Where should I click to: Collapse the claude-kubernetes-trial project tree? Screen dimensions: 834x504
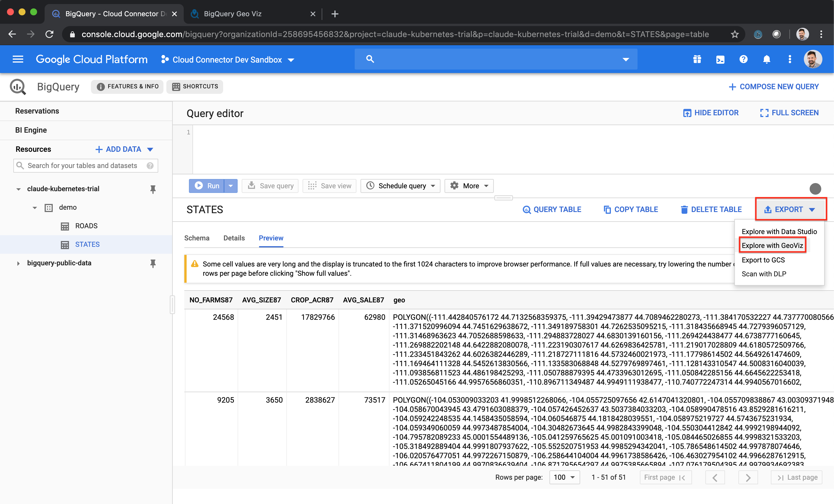click(x=19, y=189)
